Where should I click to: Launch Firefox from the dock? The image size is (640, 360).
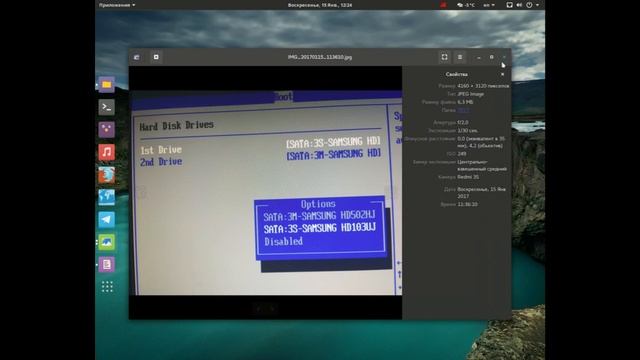[107, 175]
